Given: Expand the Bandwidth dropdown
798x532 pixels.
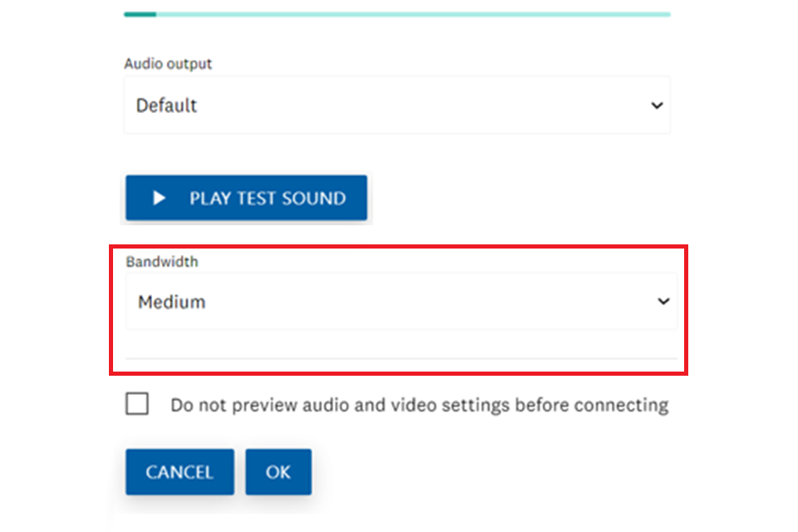Looking at the screenshot, I should (401, 302).
